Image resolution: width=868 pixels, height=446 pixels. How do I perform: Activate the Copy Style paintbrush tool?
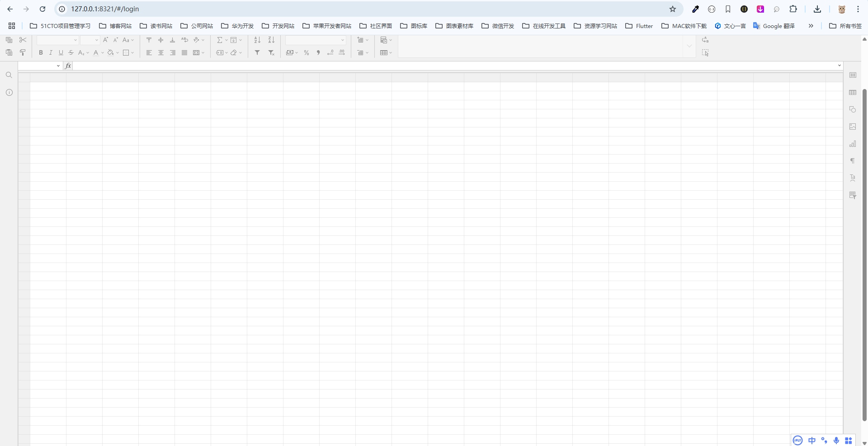click(23, 53)
